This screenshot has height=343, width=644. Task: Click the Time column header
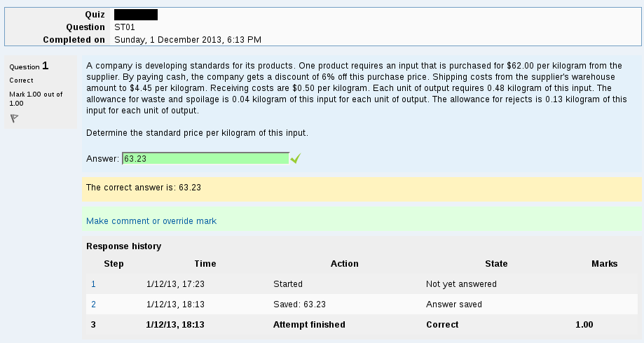tap(205, 264)
